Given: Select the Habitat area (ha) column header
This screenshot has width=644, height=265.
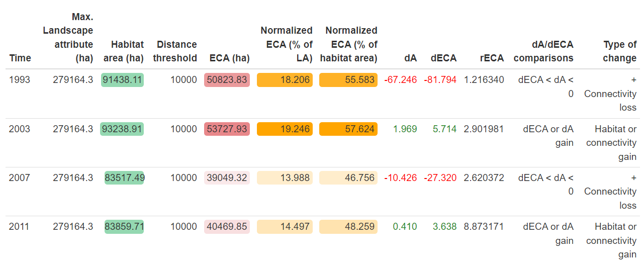Looking at the screenshot, I should tap(124, 51).
